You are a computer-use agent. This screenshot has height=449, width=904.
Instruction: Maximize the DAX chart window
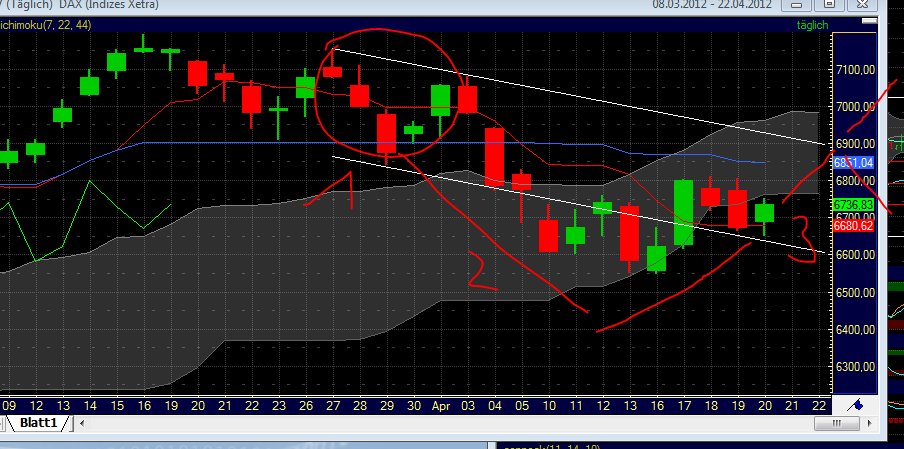tap(830, 4)
